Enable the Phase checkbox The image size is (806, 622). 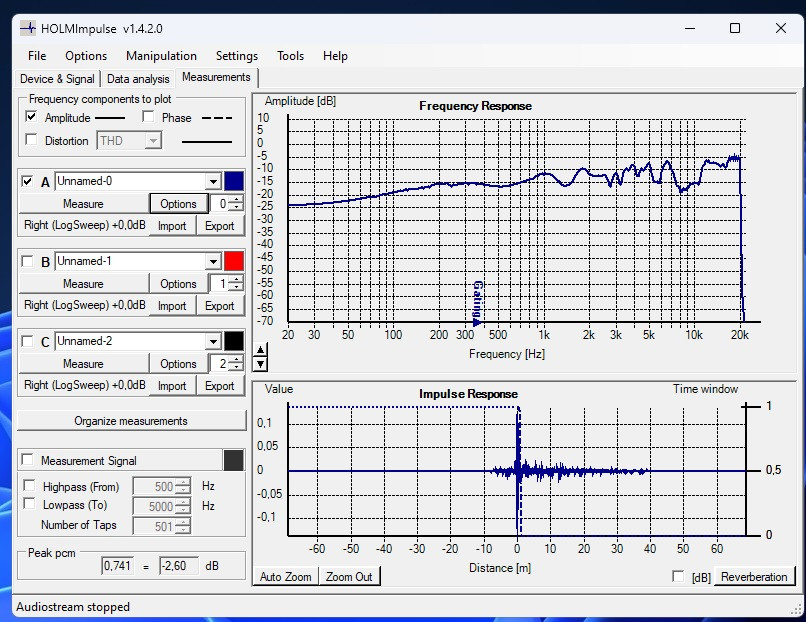tap(148, 117)
